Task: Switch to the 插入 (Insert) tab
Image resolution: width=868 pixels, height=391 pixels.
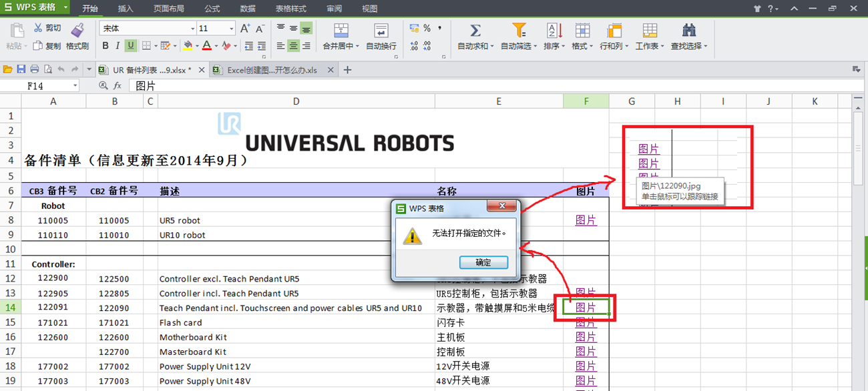Action: click(x=125, y=9)
